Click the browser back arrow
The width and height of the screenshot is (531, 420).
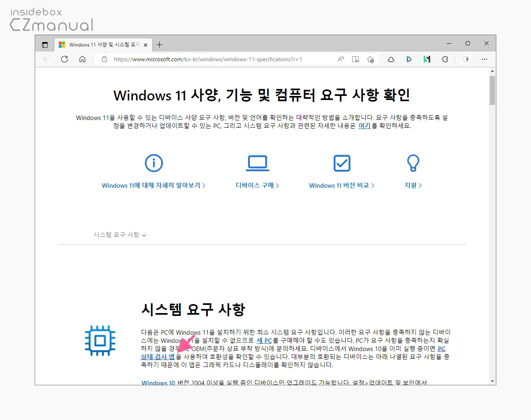(47, 59)
